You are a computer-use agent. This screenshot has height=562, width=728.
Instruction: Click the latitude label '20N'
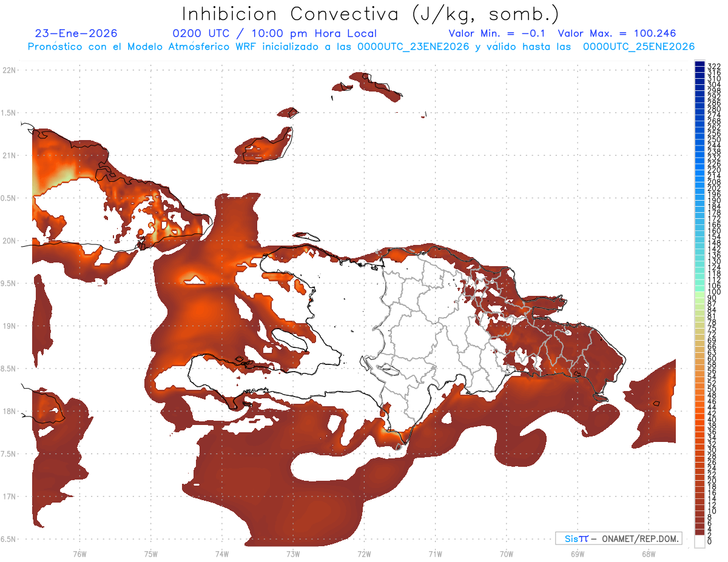click(x=10, y=241)
